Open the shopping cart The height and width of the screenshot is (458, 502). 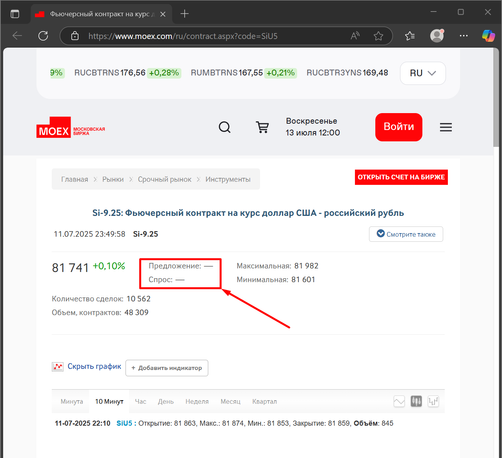click(x=262, y=127)
